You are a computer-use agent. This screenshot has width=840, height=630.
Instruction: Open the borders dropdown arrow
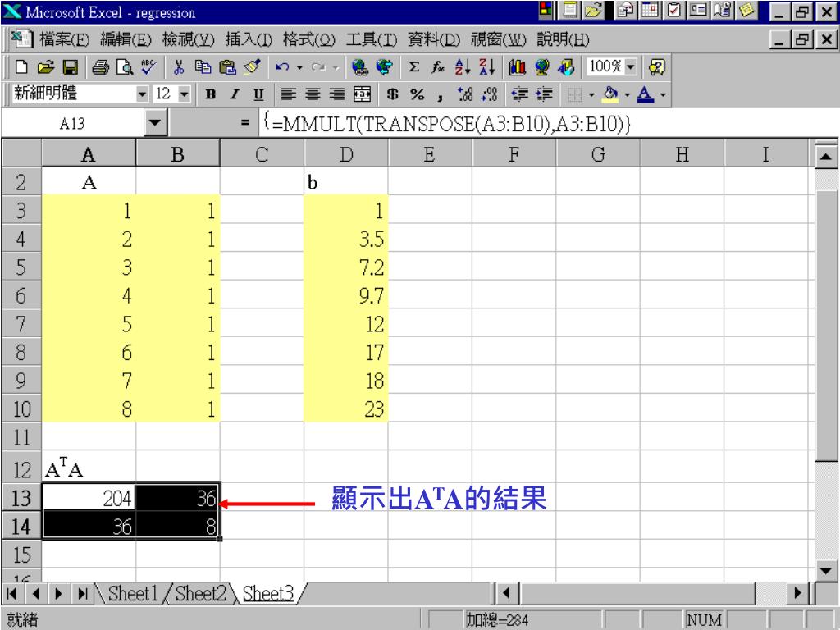(x=591, y=95)
